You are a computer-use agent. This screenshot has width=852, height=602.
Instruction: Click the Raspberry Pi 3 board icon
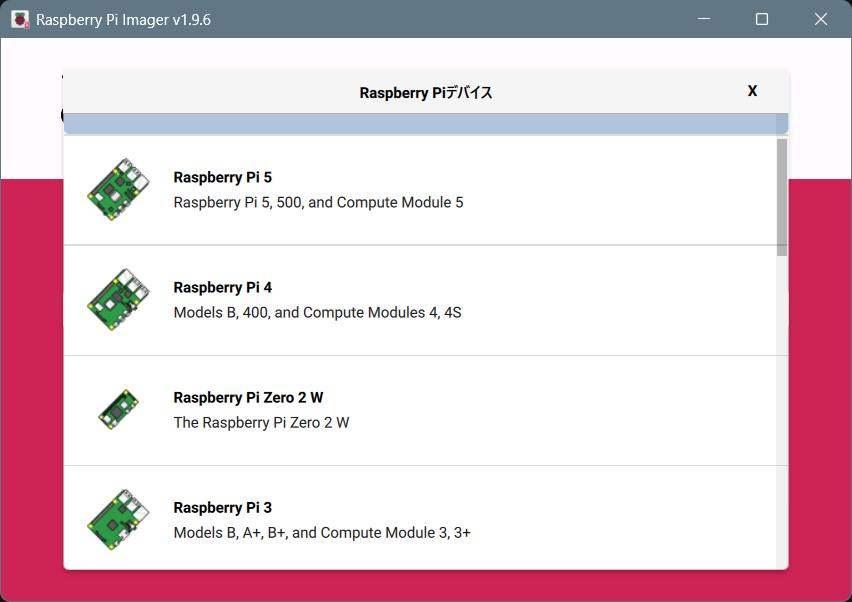click(118, 520)
